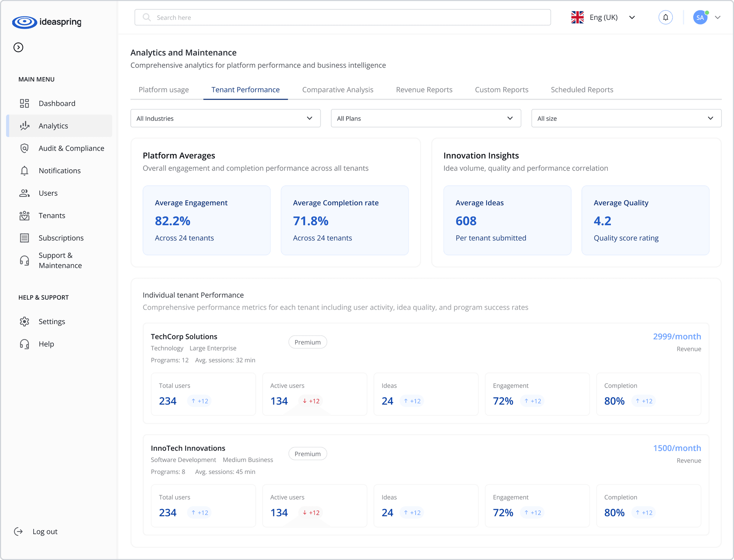The height and width of the screenshot is (560, 734).
Task: Click the Log out icon
Action: [x=18, y=531]
